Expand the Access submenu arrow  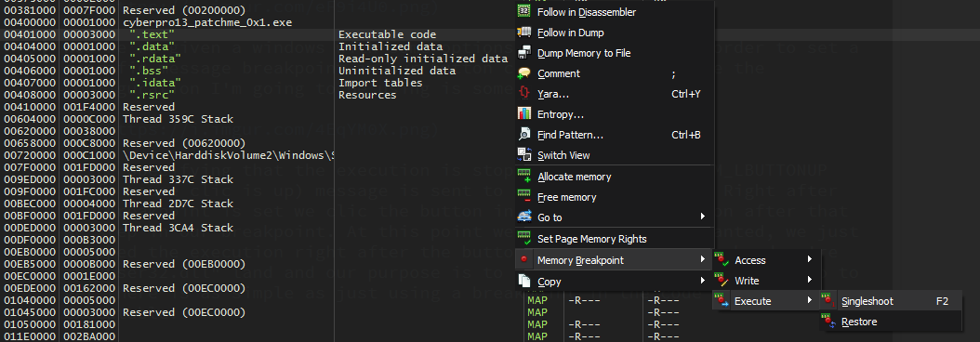(x=810, y=259)
